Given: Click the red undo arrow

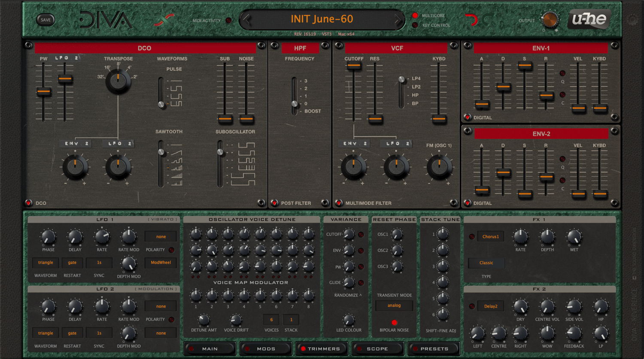Looking at the screenshot, I should point(472,20).
